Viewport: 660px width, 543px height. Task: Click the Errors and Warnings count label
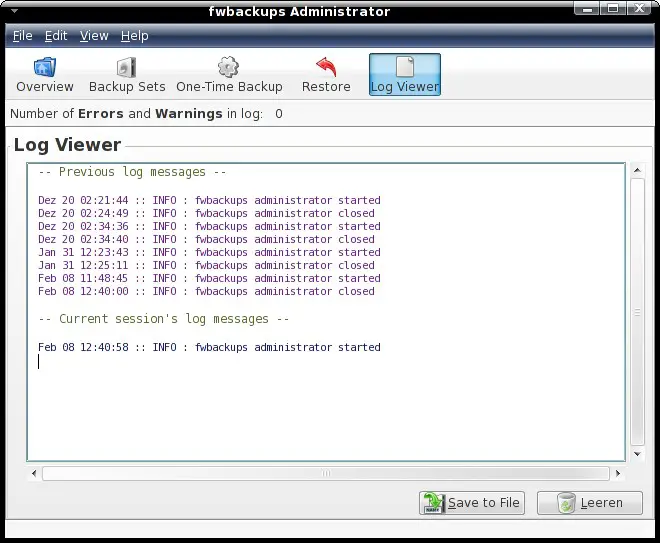pos(146,114)
